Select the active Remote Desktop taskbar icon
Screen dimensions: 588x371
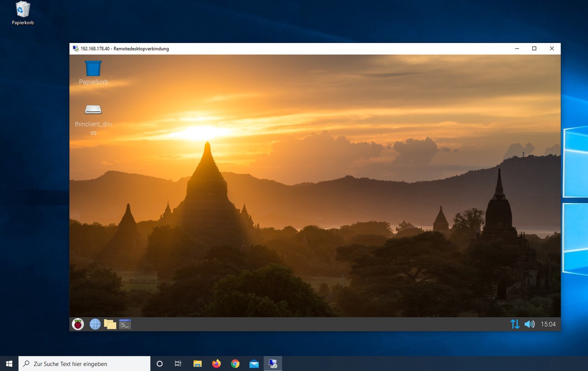pyautogui.click(x=273, y=364)
